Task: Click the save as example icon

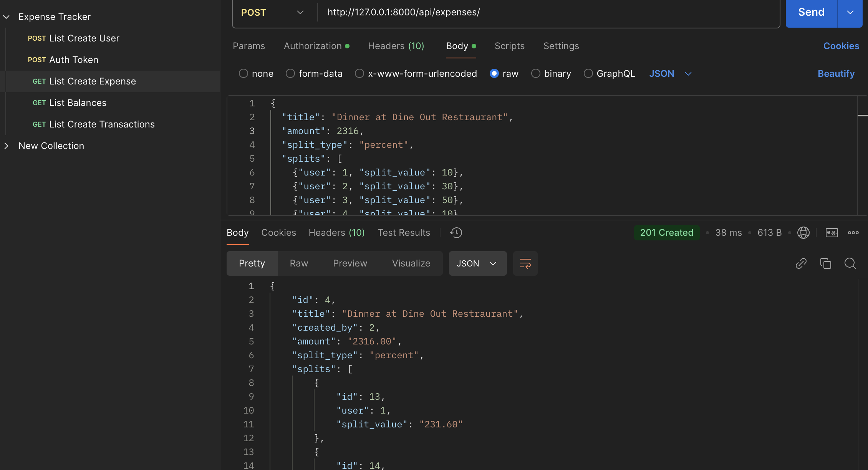Action: click(832, 233)
